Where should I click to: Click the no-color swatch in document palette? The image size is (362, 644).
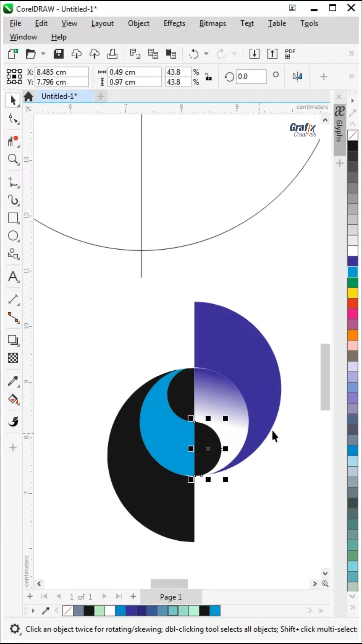point(68,611)
